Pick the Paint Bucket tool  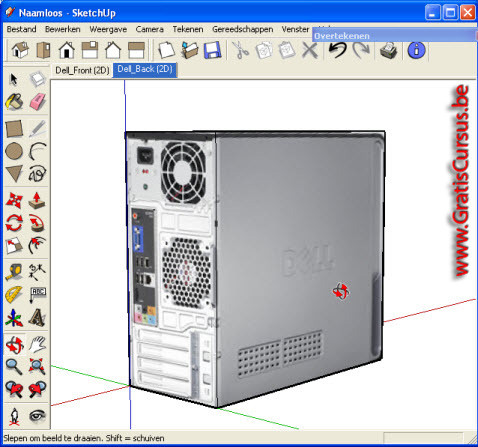coord(14,101)
